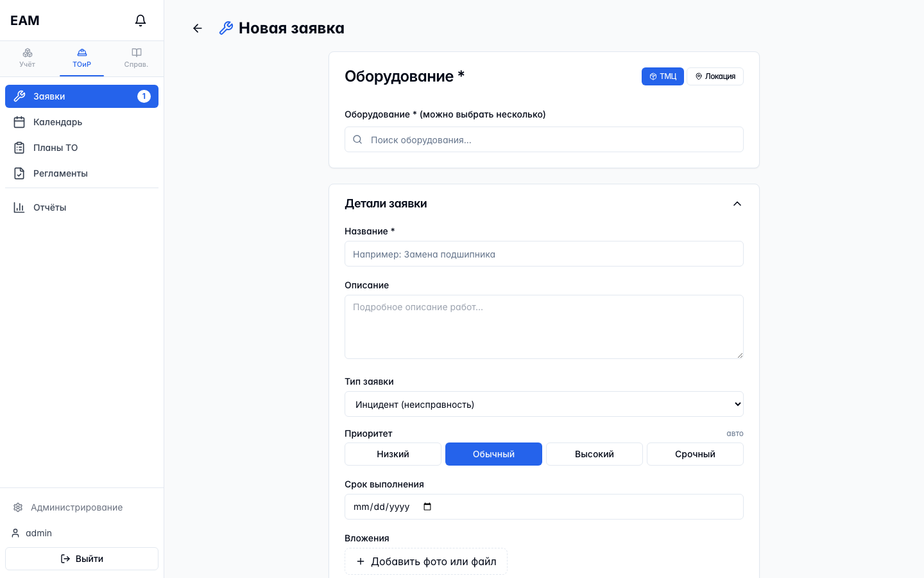Click the Срок выполнения date field
The height and width of the screenshot is (578, 924).
(x=544, y=507)
